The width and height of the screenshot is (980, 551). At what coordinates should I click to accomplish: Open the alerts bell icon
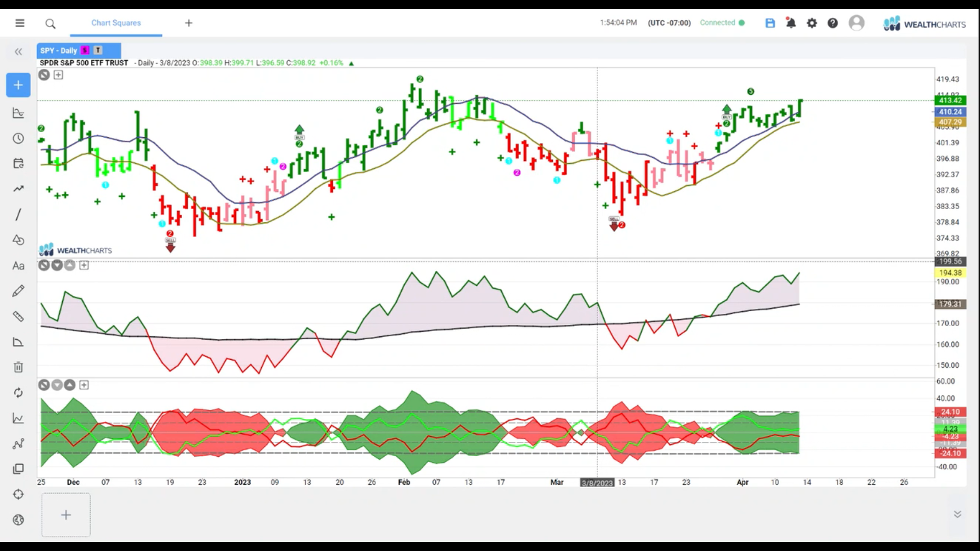point(791,23)
